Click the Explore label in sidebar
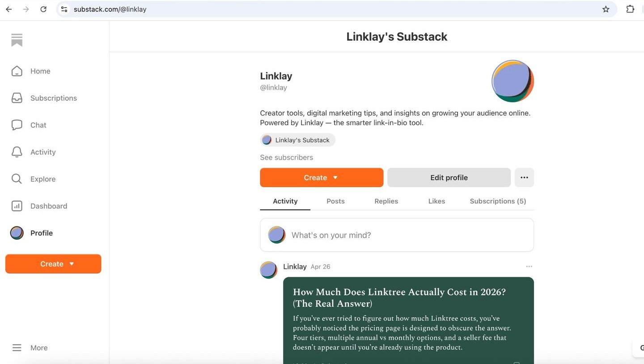The width and height of the screenshot is (644, 364). pos(43,179)
